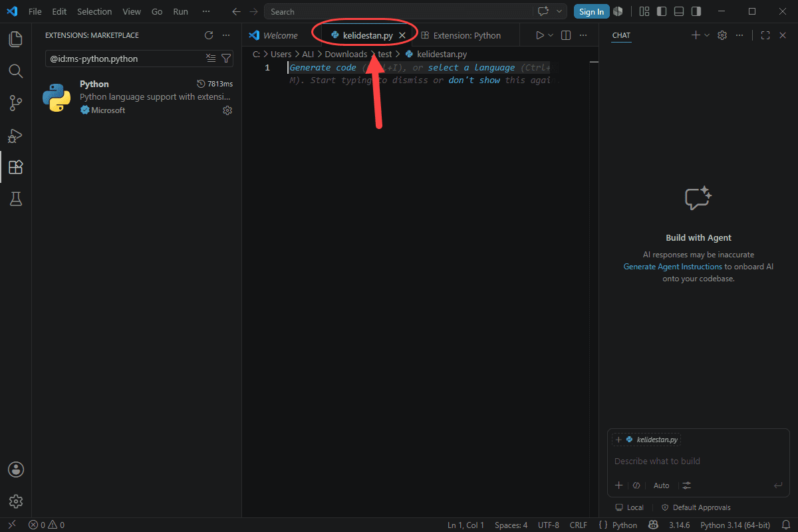Go forward in navigation history

click(253, 11)
